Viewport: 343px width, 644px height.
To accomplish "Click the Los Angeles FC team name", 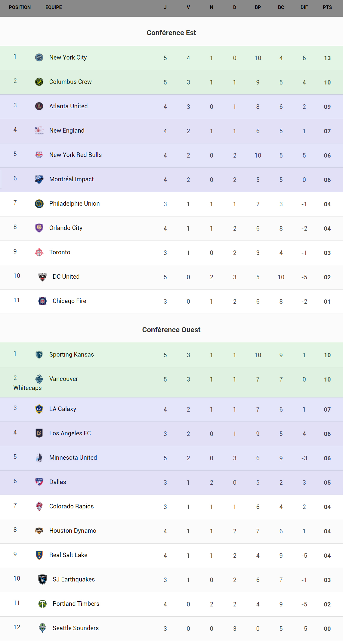I will tap(70, 433).
